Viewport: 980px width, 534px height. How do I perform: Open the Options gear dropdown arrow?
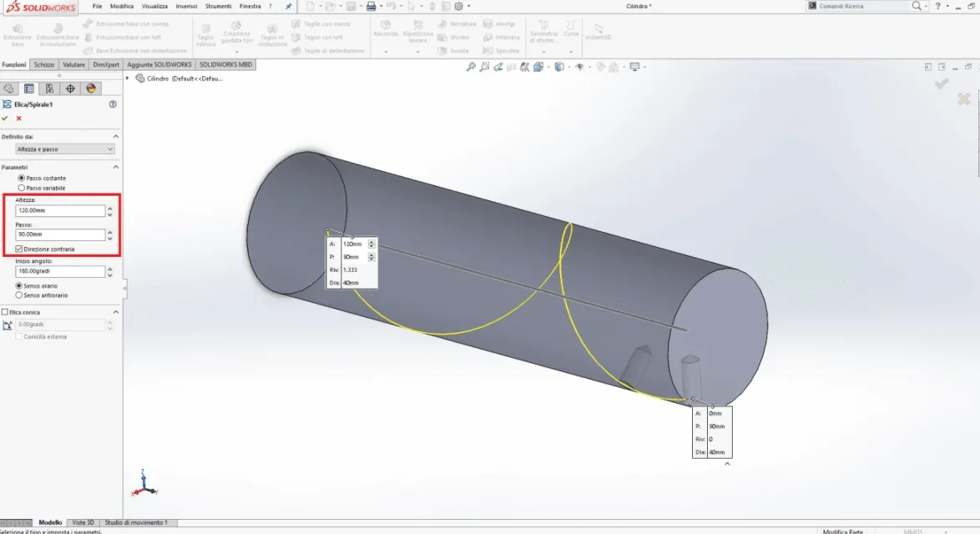pyautogui.click(x=469, y=6)
